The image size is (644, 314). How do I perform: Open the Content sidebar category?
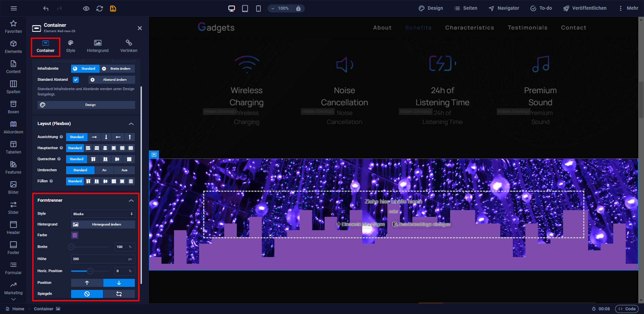point(13,67)
